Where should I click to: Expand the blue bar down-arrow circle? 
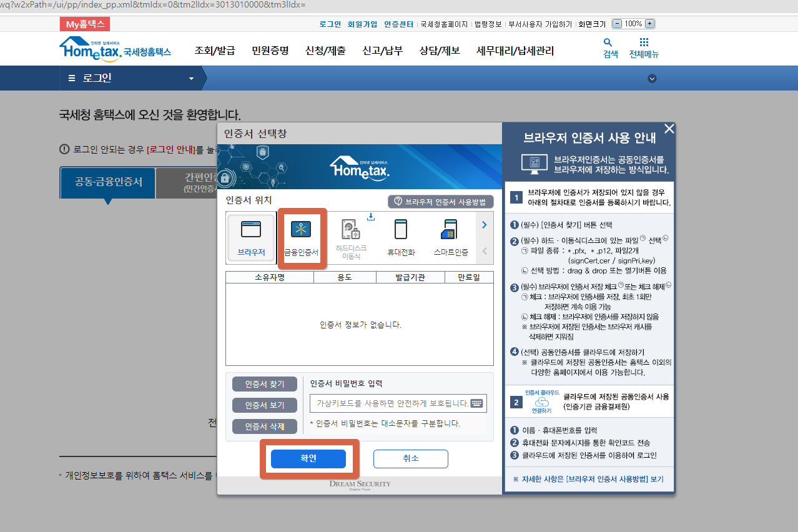click(x=652, y=79)
